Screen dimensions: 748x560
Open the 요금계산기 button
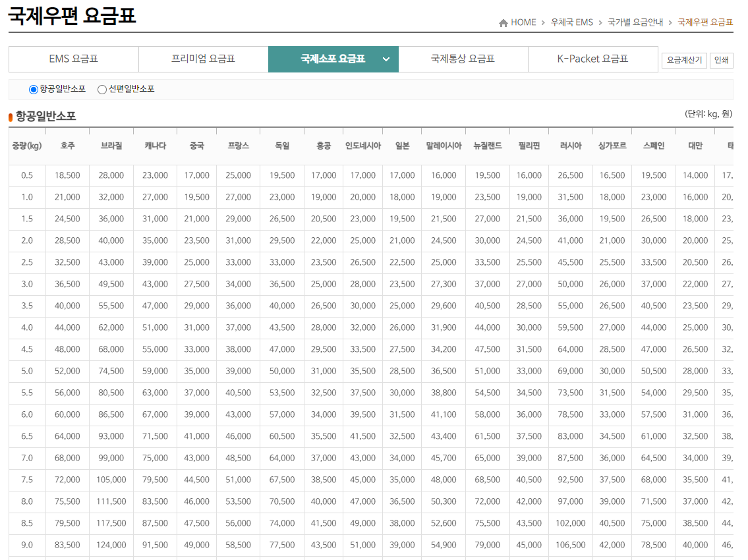(684, 60)
